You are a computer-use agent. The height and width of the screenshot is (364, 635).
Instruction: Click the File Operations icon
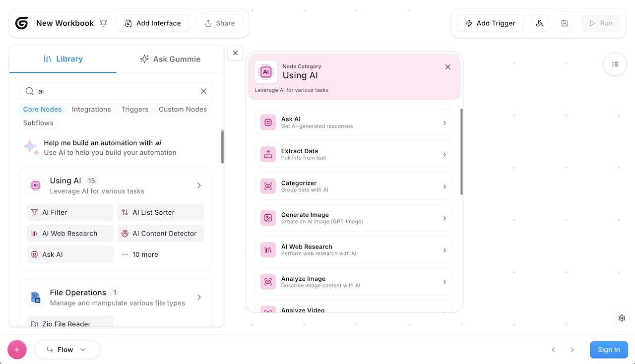(35, 298)
